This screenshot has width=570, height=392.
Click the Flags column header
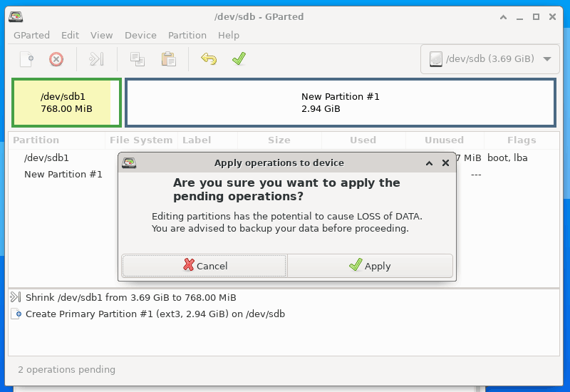(522, 140)
